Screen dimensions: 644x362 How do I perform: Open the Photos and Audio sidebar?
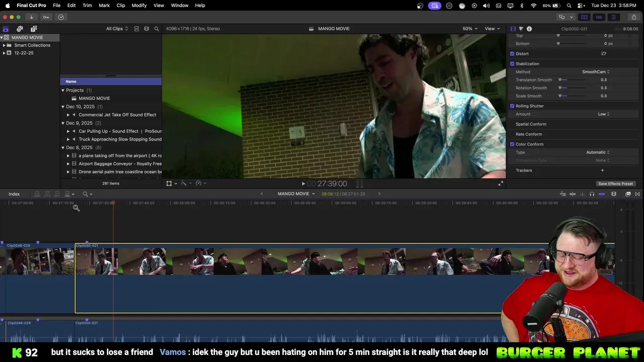20,29
